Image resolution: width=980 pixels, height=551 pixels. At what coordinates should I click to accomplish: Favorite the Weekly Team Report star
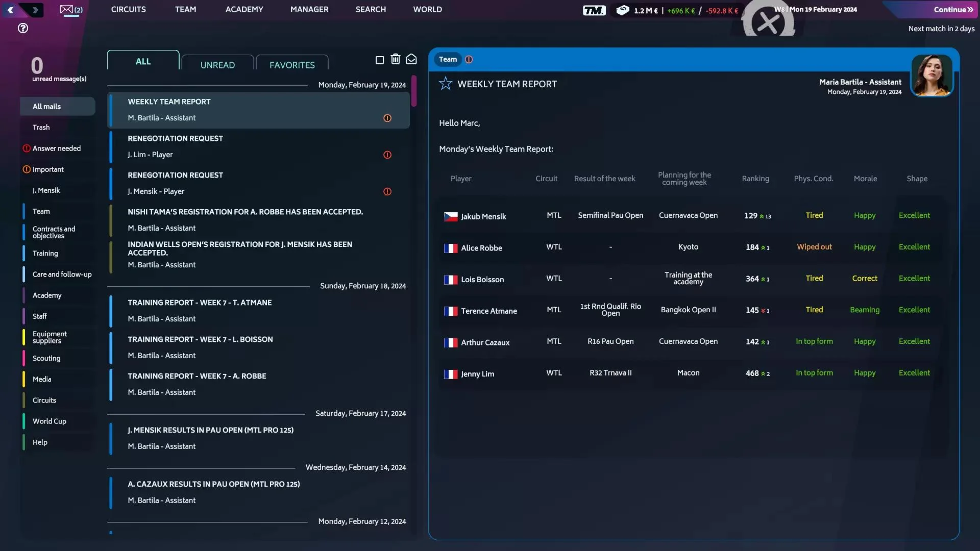445,83
